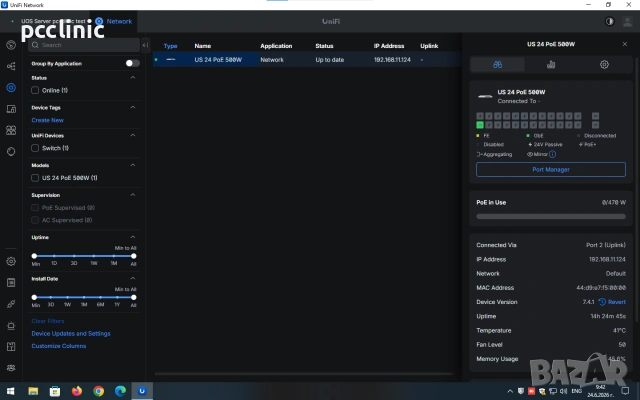640x400 pixels.
Task: Check the Online (1) status filter
Action: 35,90
